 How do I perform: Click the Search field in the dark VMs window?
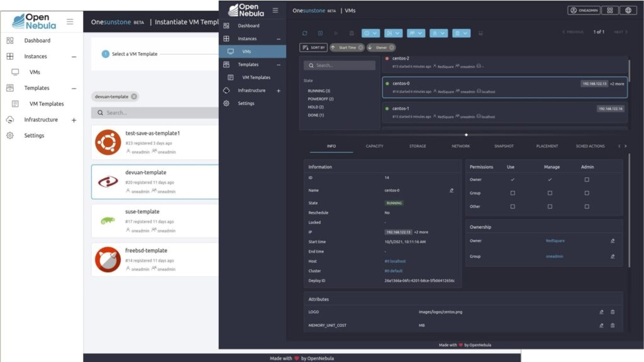pyautogui.click(x=340, y=65)
